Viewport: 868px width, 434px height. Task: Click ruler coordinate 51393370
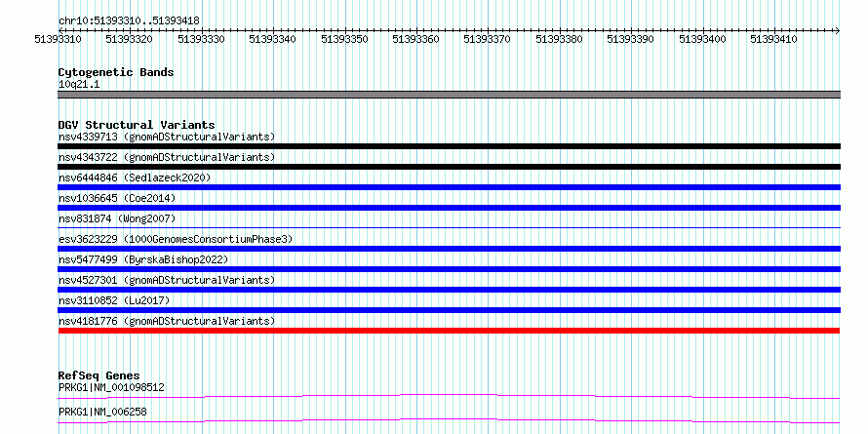point(487,39)
